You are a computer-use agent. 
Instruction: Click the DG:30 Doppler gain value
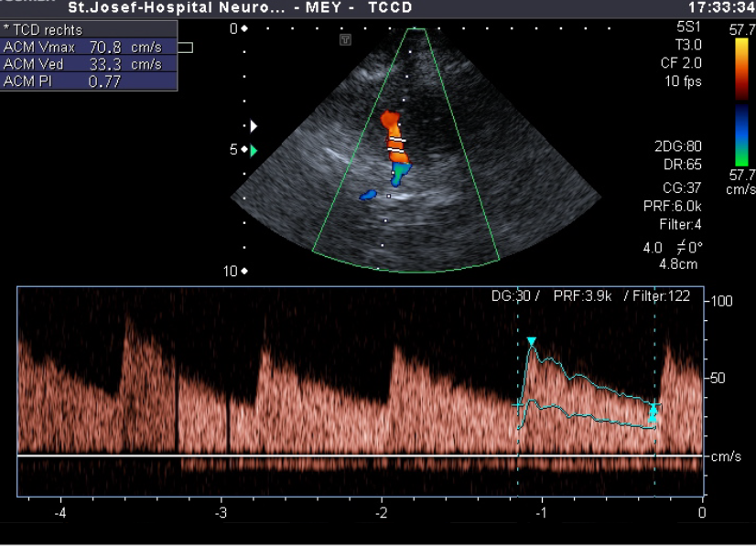pos(511,296)
